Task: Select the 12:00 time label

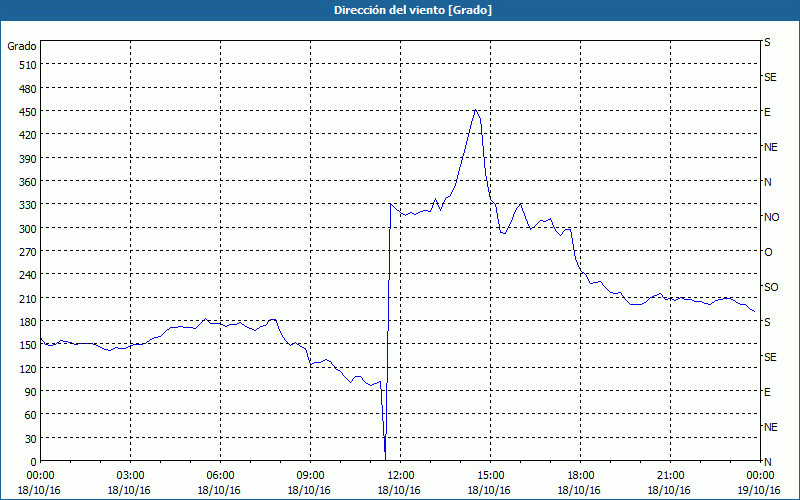Action: pyautogui.click(x=401, y=476)
